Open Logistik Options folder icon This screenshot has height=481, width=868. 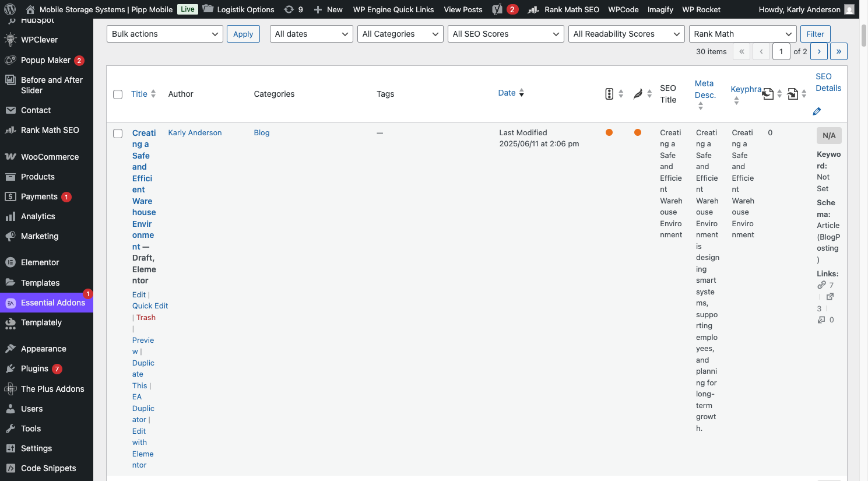tap(208, 9)
